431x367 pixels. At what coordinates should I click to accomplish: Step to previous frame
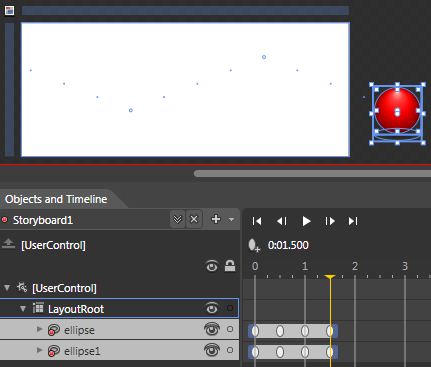click(282, 221)
